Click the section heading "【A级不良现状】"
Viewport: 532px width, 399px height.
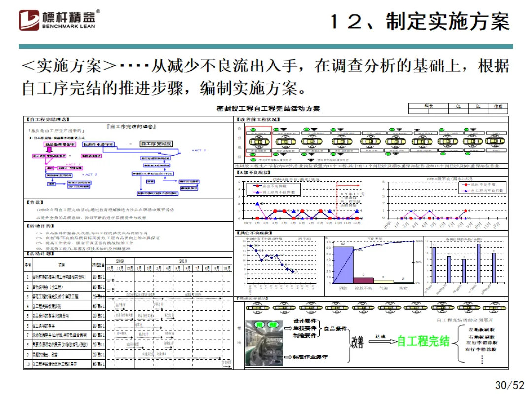click(x=254, y=173)
